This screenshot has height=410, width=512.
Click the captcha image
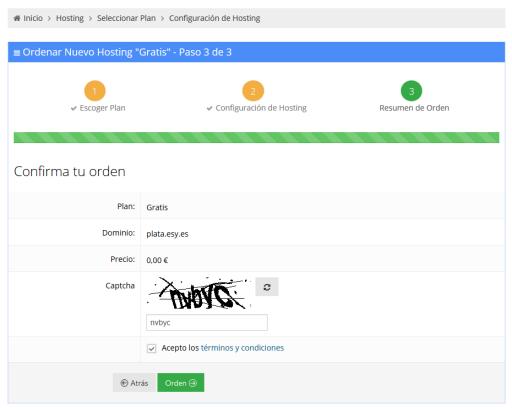(199, 293)
